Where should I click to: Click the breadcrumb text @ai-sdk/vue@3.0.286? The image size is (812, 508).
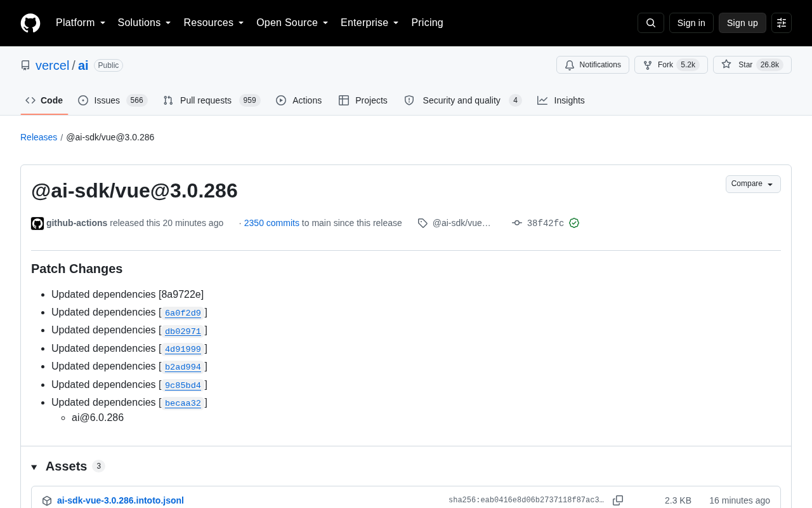coord(110,137)
